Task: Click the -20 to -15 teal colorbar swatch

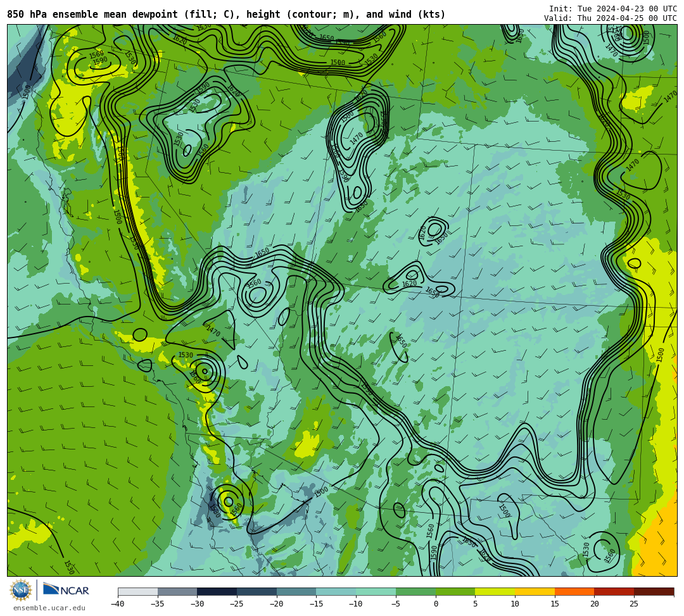Action: [x=296, y=591]
